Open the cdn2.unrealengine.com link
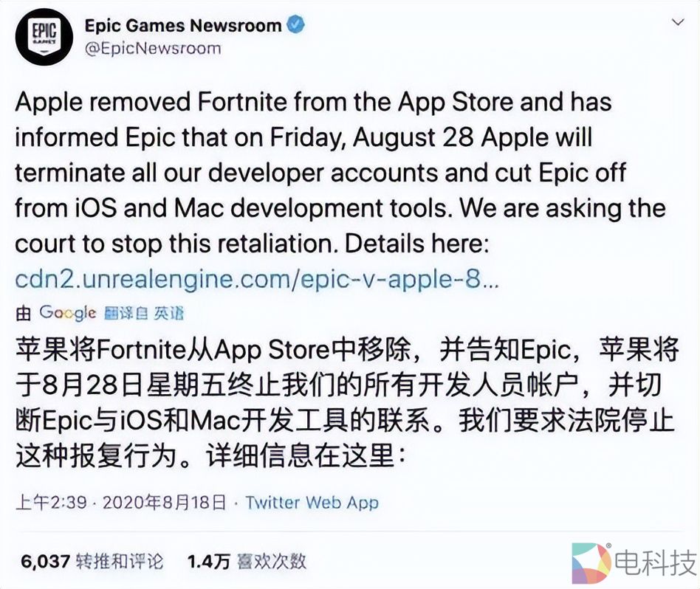 [x=257, y=280]
